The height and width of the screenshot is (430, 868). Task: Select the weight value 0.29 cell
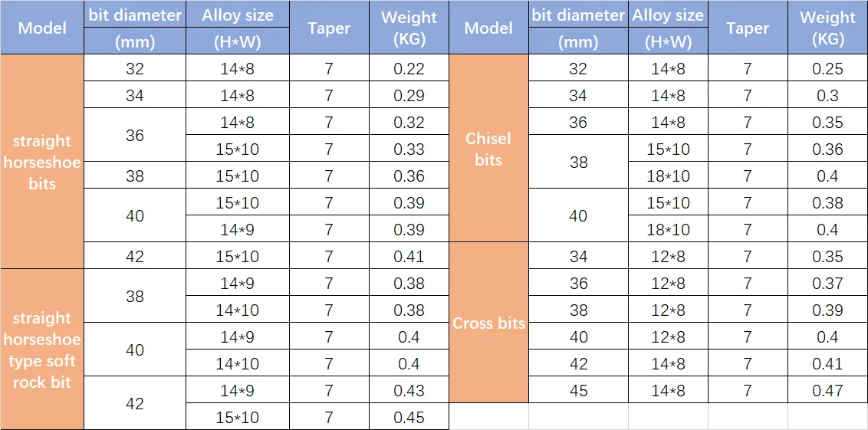(x=409, y=96)
